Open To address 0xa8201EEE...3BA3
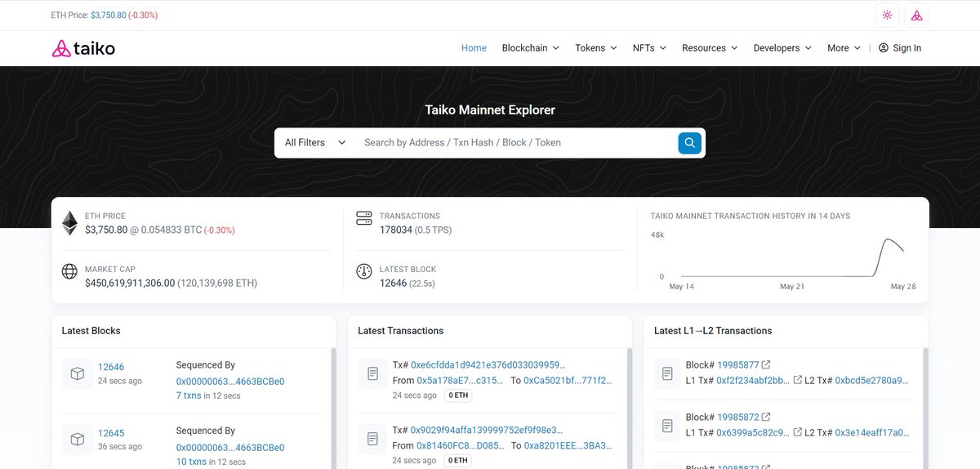980x469 pixels. 568,446
